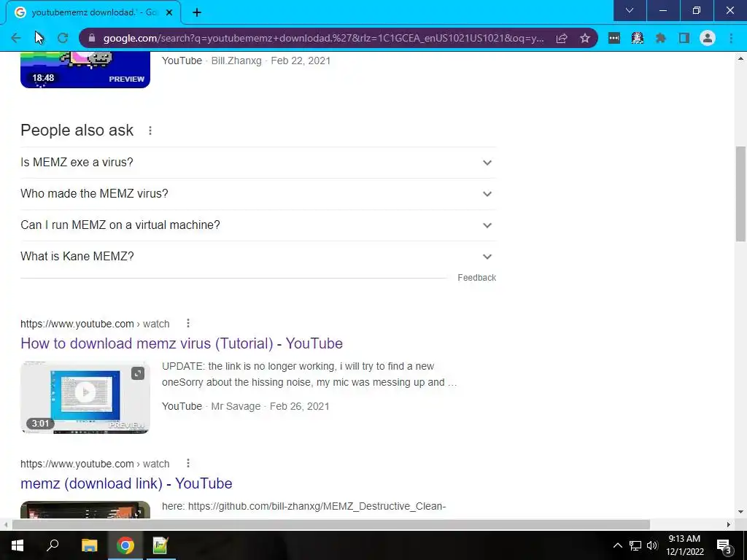Screen dimensions: 747x560
Task: View the site padlock information
Action: (92, 38)
